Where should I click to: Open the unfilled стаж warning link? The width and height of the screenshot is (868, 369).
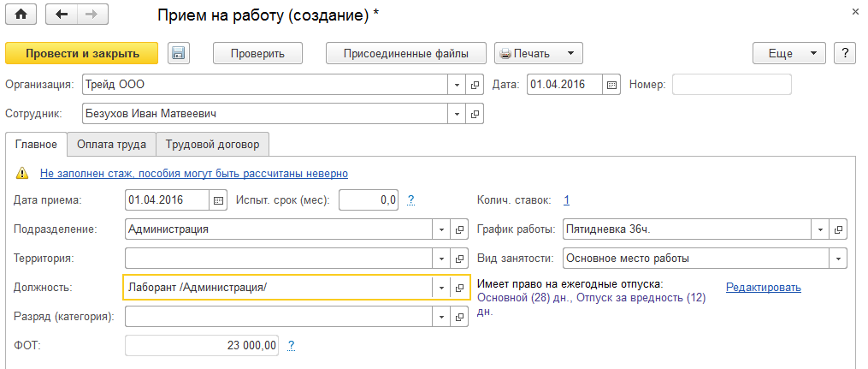(x=193, y=173)
